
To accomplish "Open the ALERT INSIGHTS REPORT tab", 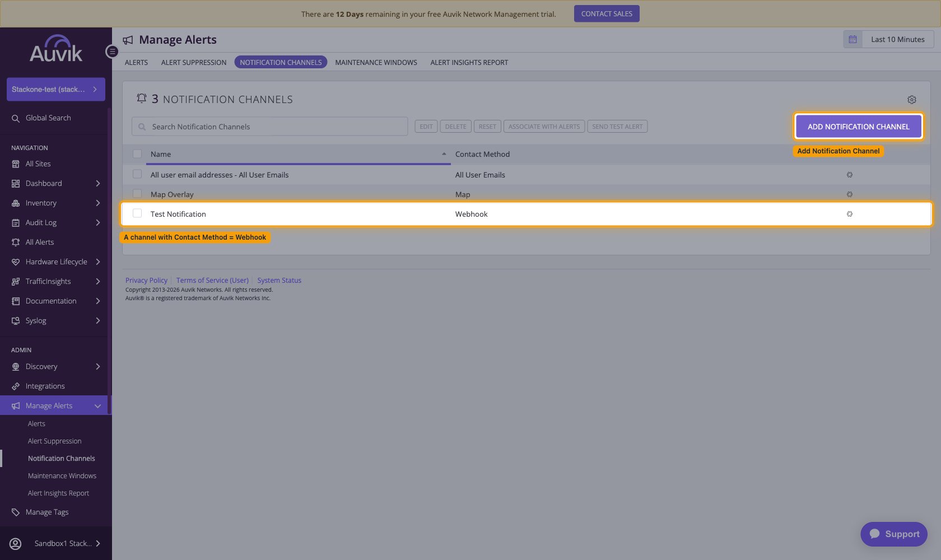I will [469, 63].
